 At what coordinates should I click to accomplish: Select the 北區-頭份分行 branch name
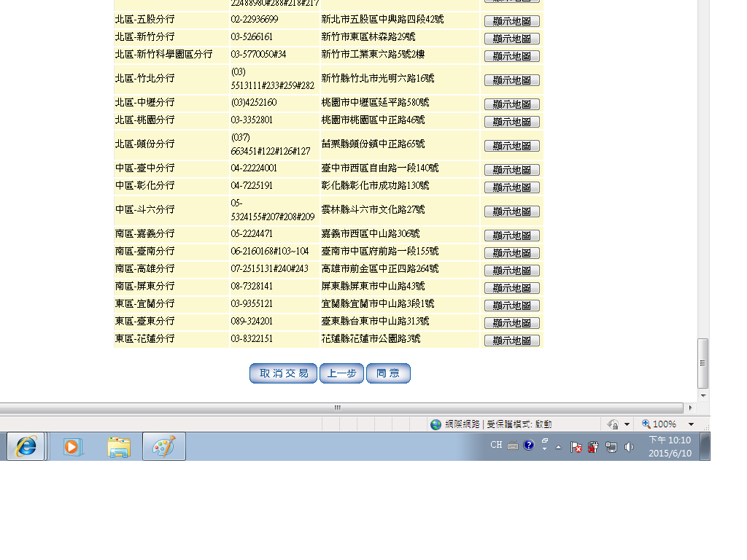145,144
